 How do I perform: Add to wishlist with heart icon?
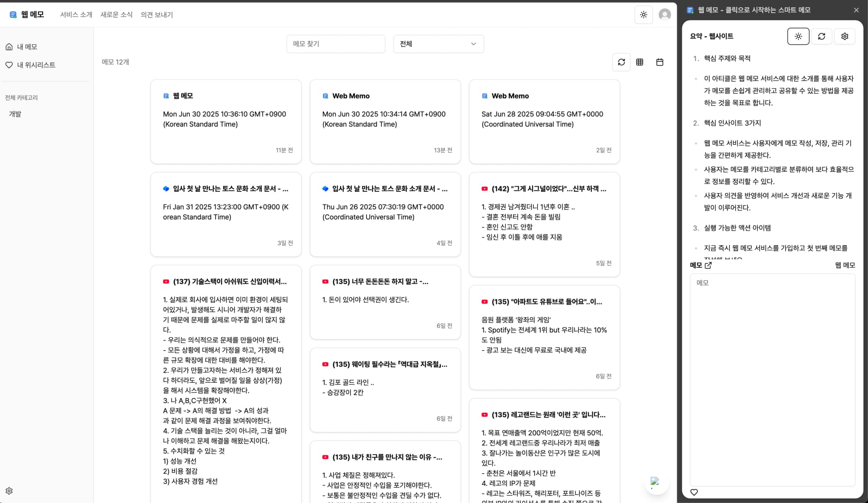694,492
